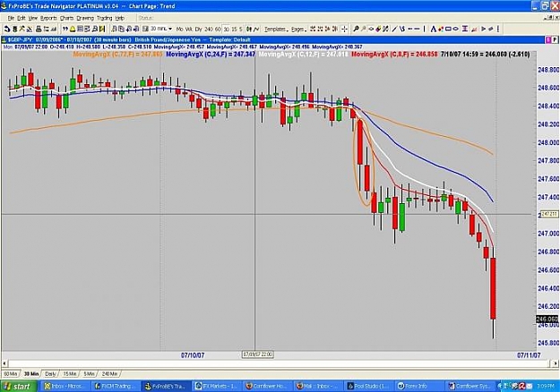
Task: Switch to 240 minute timeframe button
Action: 209,30
